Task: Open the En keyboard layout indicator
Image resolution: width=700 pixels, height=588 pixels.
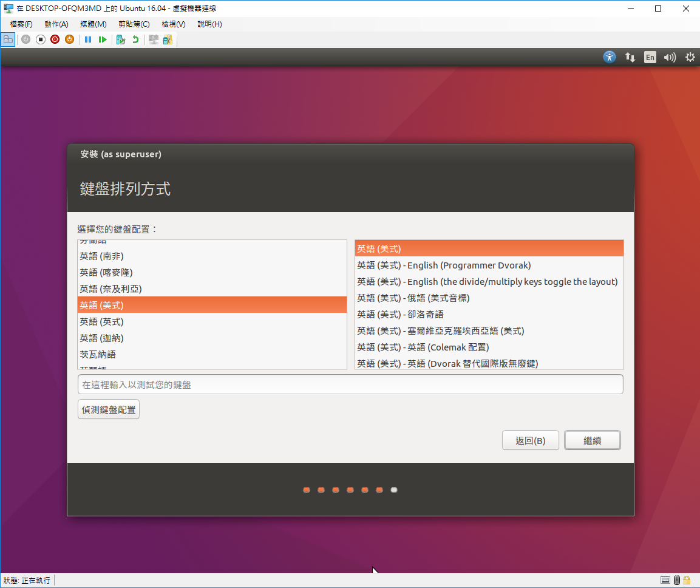Action: pyautogui.click(x=650, y=56)
